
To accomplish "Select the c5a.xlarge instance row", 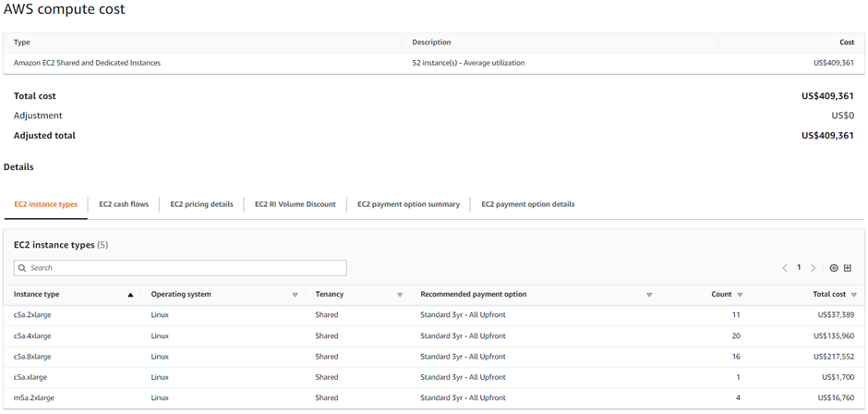I will click(x=434, y=377).
